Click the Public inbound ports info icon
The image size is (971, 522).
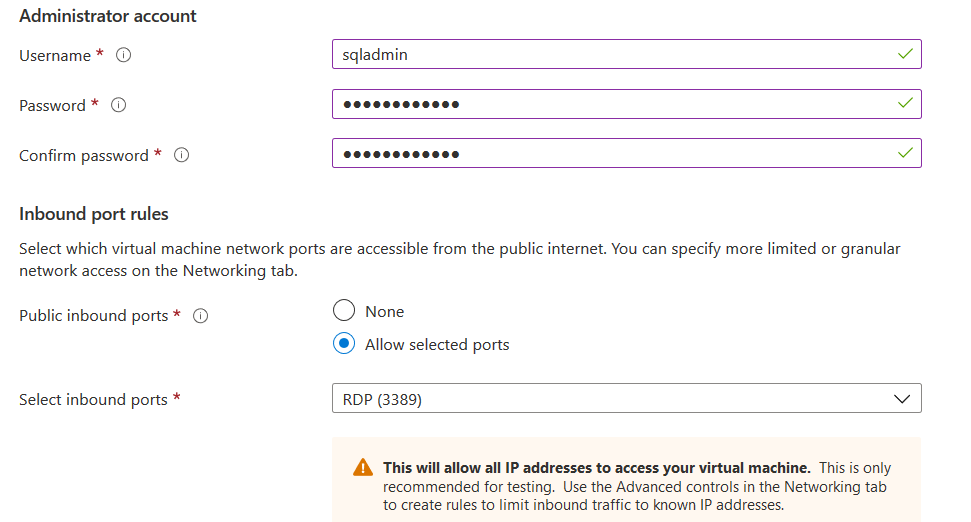[x=200, y=316]
